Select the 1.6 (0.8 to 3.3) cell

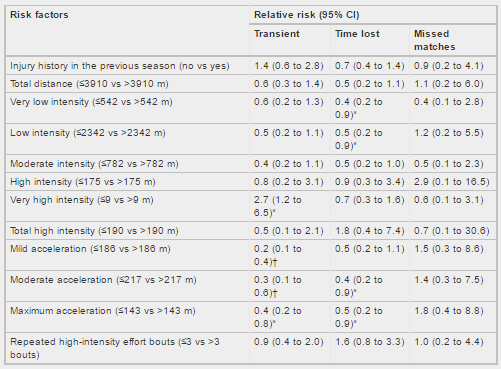coord(369,342)
